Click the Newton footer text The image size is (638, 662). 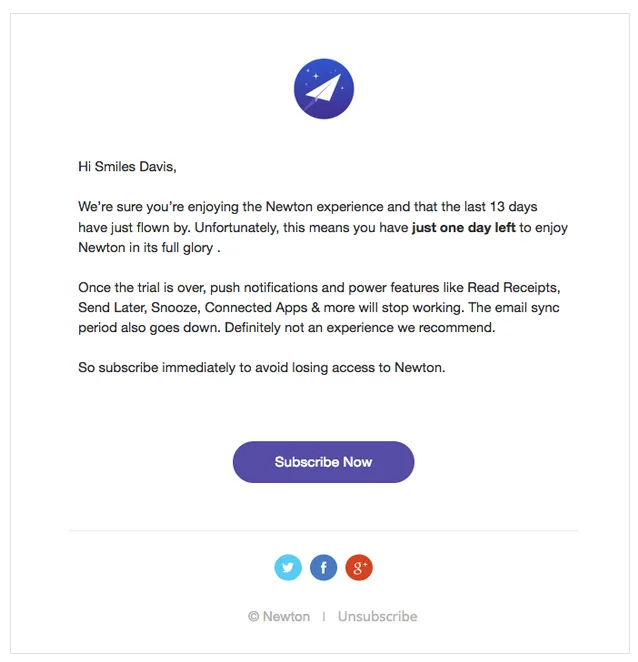pos(286,616)
